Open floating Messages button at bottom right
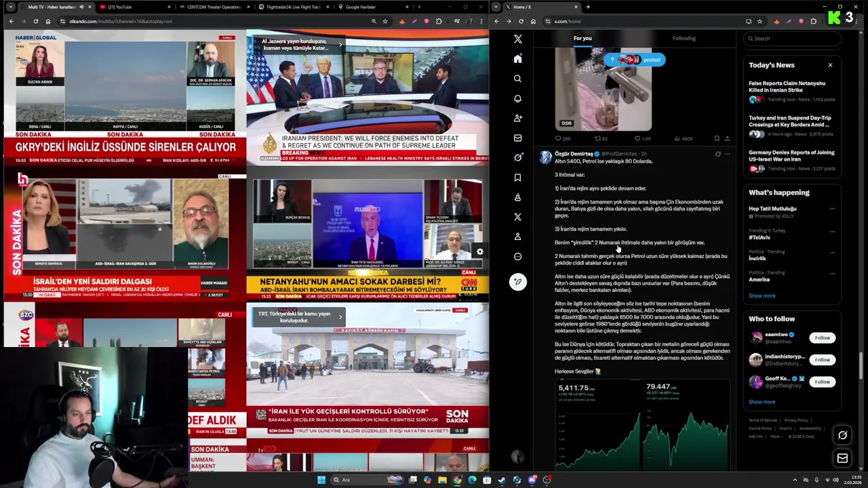This screenshot has width=868, height=488. coord(842,458)
